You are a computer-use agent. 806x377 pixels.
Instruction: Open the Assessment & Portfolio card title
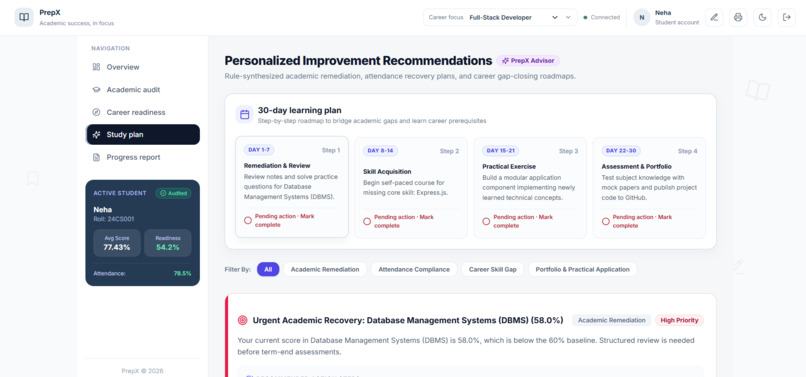[636, 167]
